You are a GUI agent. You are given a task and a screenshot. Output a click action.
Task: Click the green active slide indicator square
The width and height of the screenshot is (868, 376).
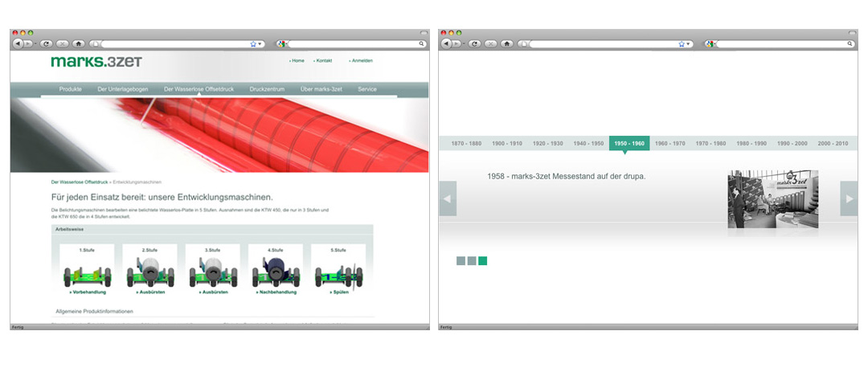pyautogui.click(x=483, y=261)
